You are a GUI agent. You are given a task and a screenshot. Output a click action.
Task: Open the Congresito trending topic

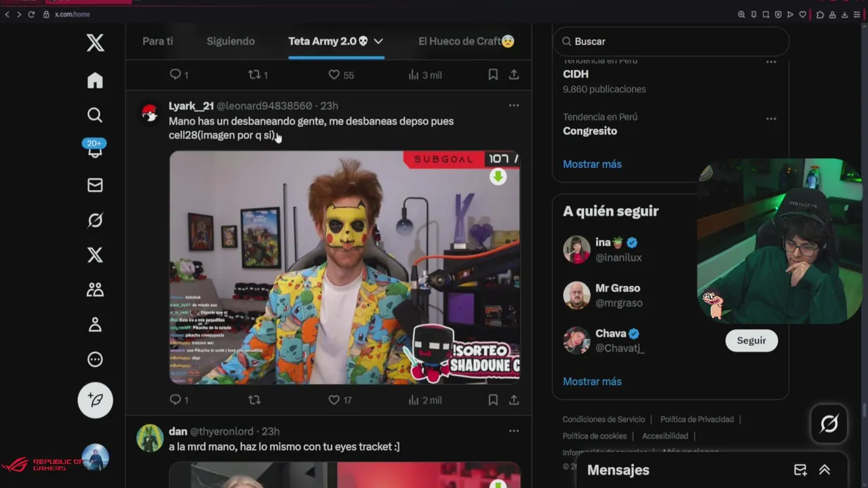(x=590, y=131)
